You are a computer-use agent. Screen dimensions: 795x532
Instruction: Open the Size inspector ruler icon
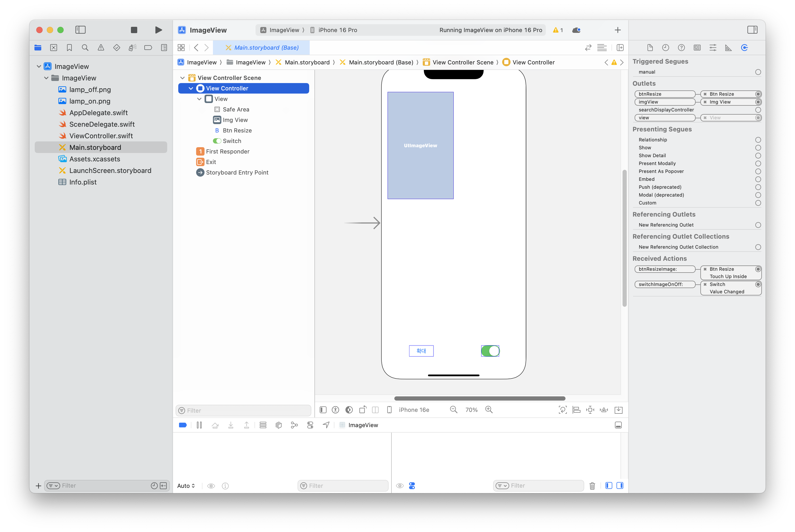(728, 48)
